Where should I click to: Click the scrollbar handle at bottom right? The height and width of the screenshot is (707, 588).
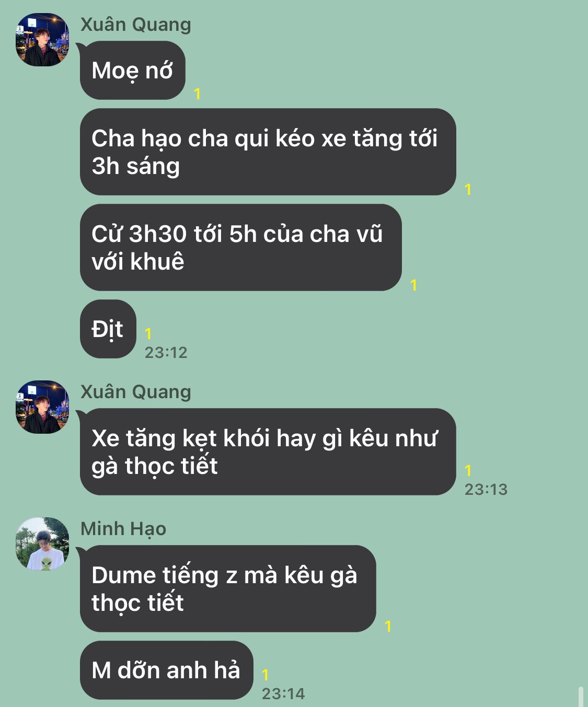pos(581,697)
